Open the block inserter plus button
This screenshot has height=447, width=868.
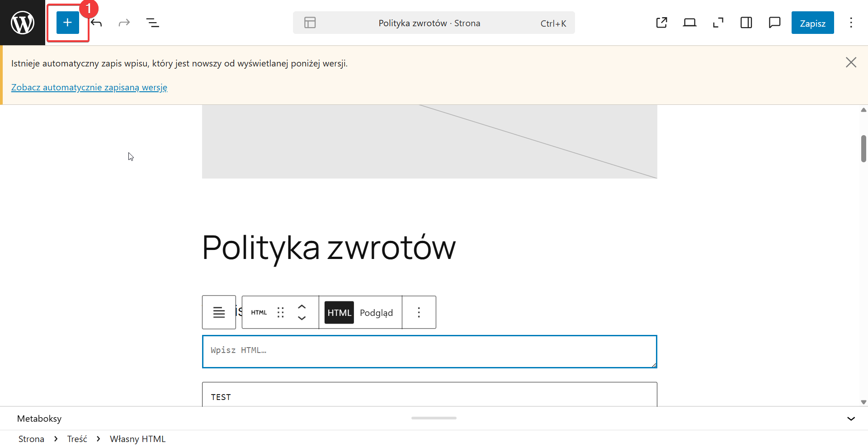[68, 23]
